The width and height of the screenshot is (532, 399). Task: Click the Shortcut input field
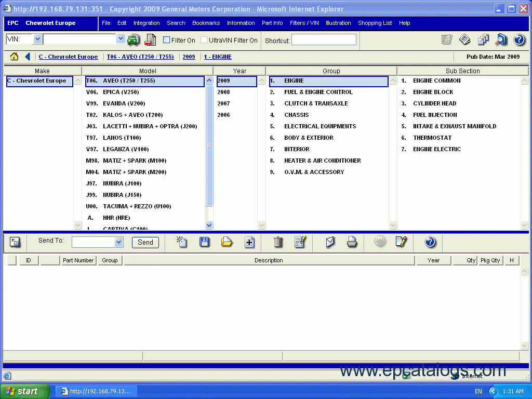pyautogui.click(x=324, y=39)
